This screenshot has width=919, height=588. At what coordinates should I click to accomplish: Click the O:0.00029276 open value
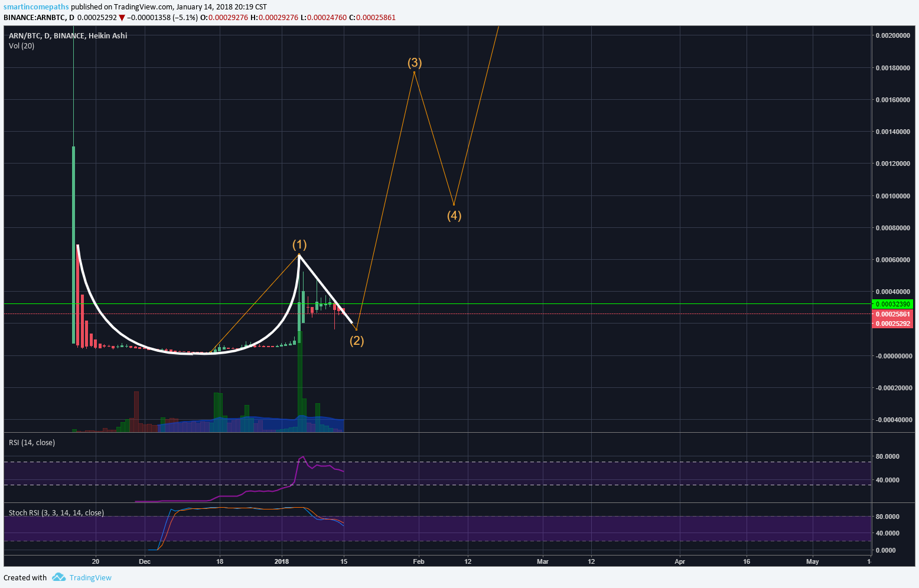click(x=224, y=18)
